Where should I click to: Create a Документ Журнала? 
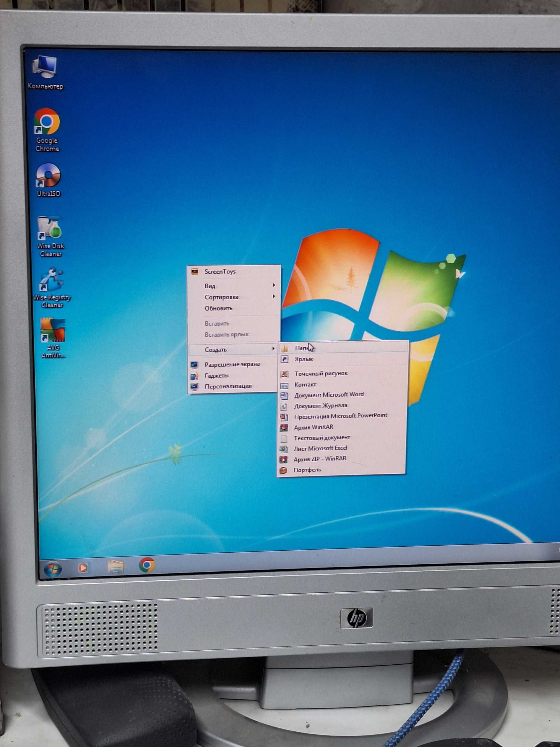click(342, 406)
